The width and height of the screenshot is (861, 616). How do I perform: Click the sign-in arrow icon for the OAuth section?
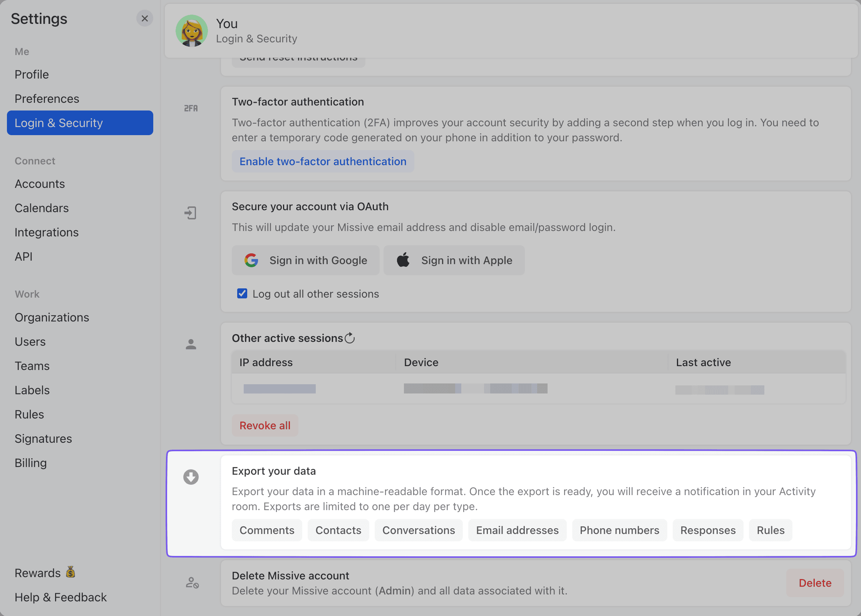(x=190, y=213)
